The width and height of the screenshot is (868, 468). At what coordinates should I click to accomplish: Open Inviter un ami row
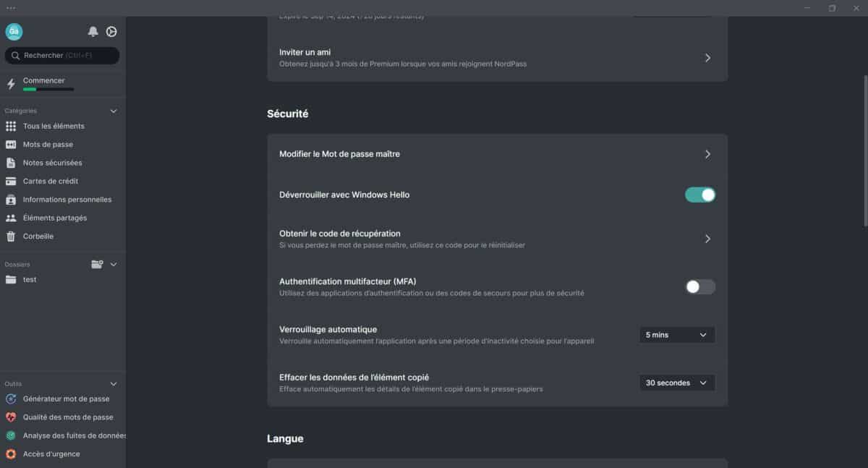[x=497, y=58]
